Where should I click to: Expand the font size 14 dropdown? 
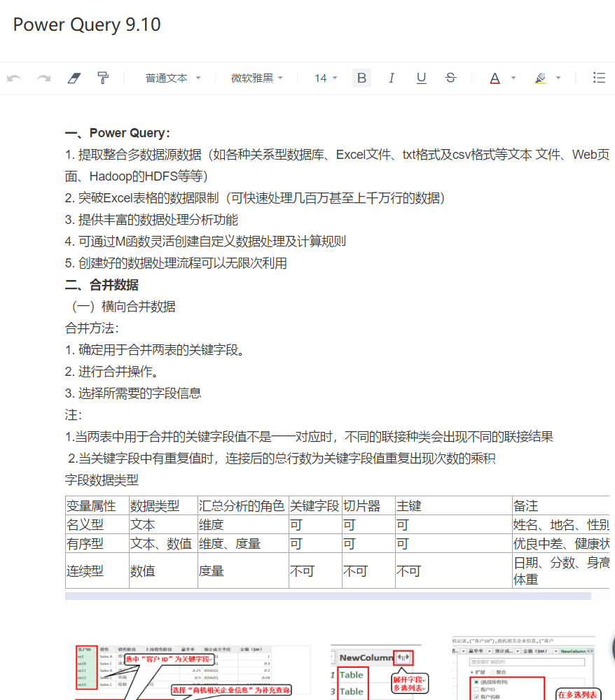click(326, 78)
